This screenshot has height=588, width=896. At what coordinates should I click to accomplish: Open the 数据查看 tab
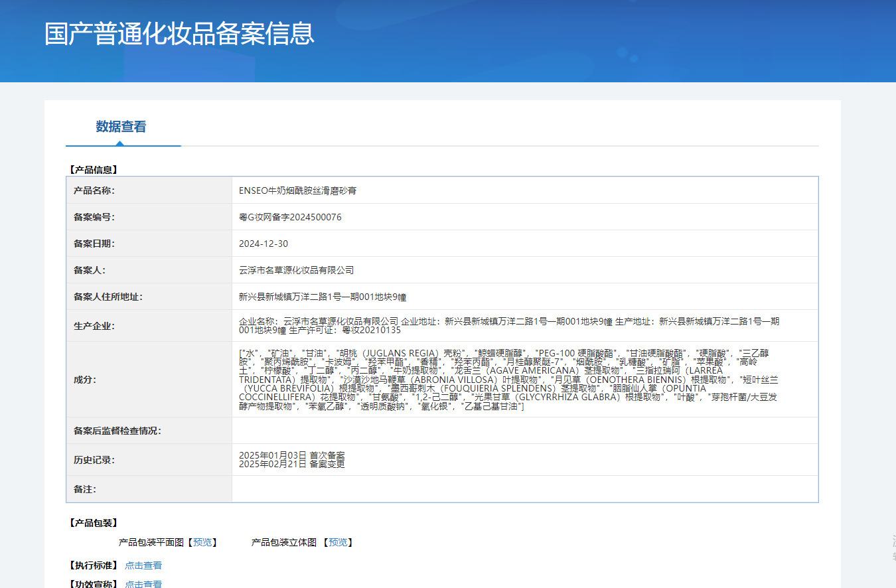tap(121, 127)
